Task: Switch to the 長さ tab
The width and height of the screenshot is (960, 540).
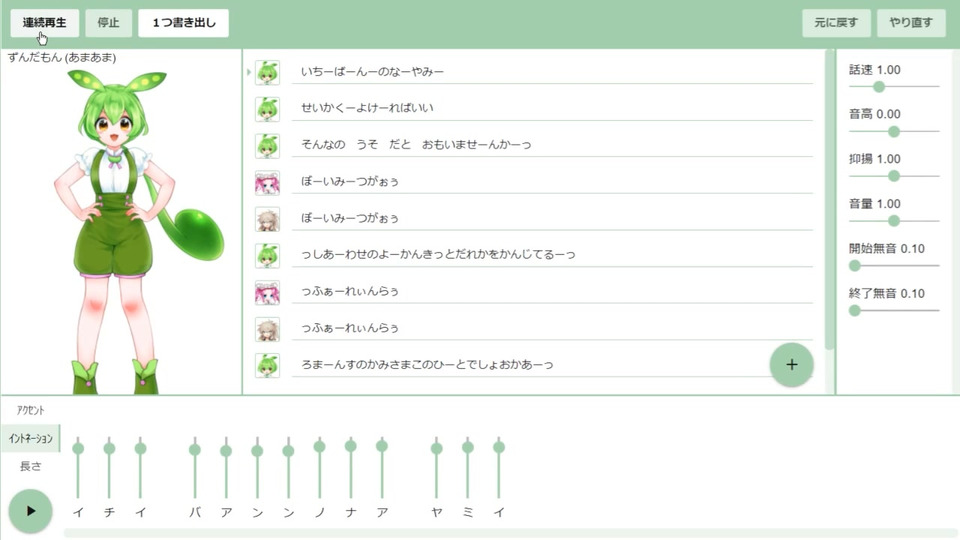Action: click(31, 467)
